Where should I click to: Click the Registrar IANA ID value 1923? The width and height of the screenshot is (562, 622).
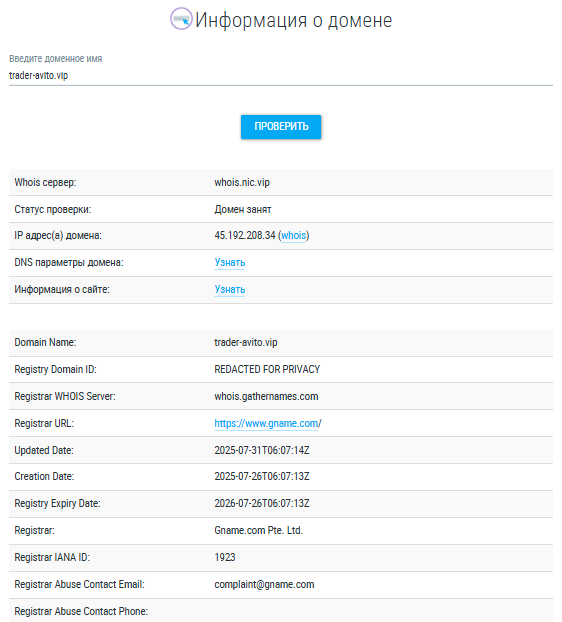click(225, 557)
